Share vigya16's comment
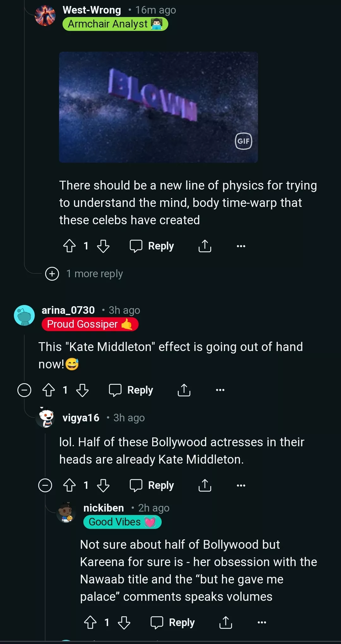341x644 pixels. tap(205, 485)
